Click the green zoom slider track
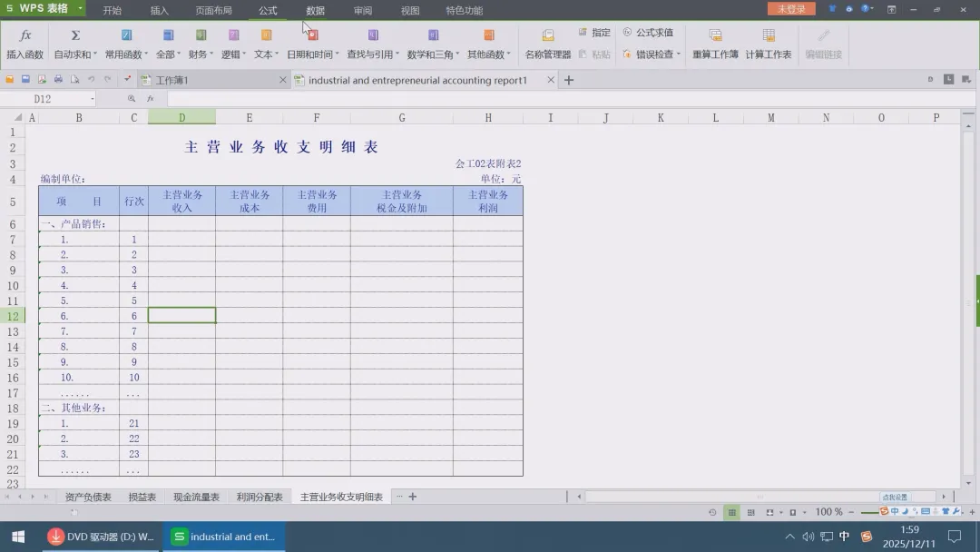The height and width of the screenshot is (552, 980). pos(870,513)
